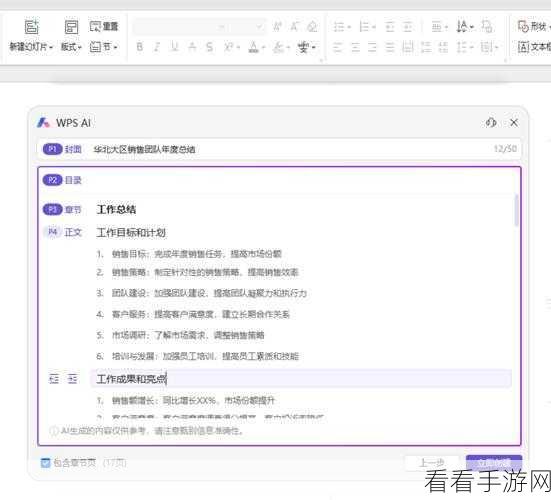This screenshot has height=500, width=551.
Task: Click the font color A swatch
Action: coord(253,47)
